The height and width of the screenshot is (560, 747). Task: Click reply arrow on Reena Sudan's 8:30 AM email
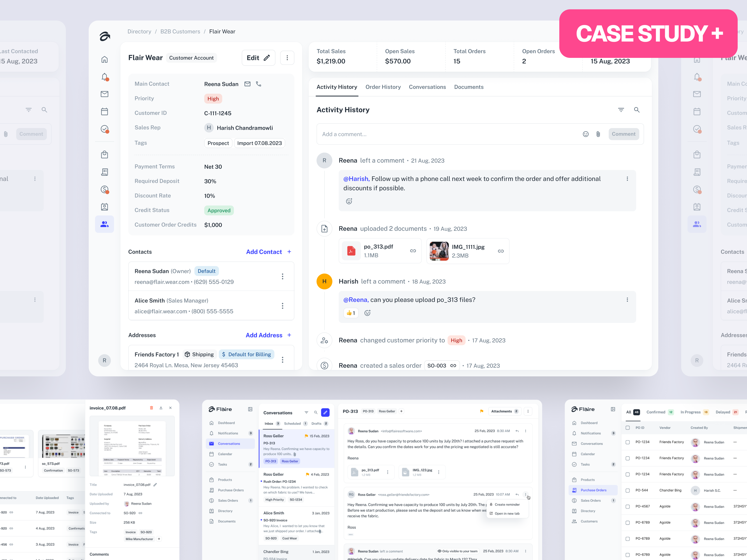pos(517,431)
